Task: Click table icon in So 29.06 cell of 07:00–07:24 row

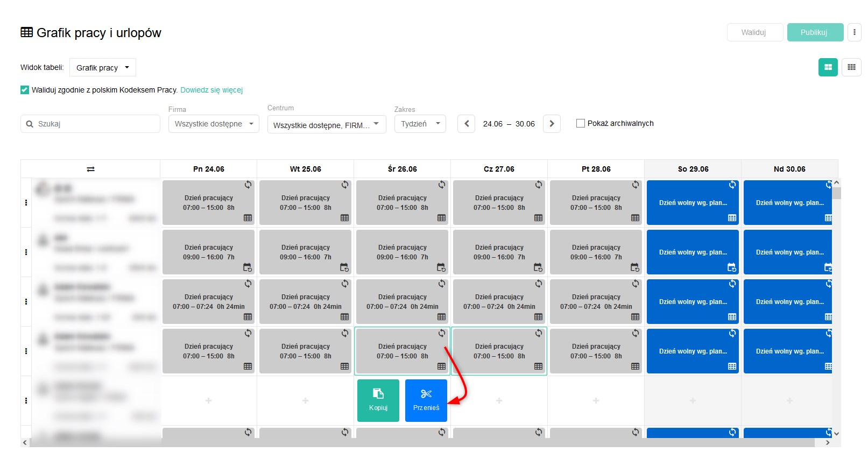Action: click(732, 317)
